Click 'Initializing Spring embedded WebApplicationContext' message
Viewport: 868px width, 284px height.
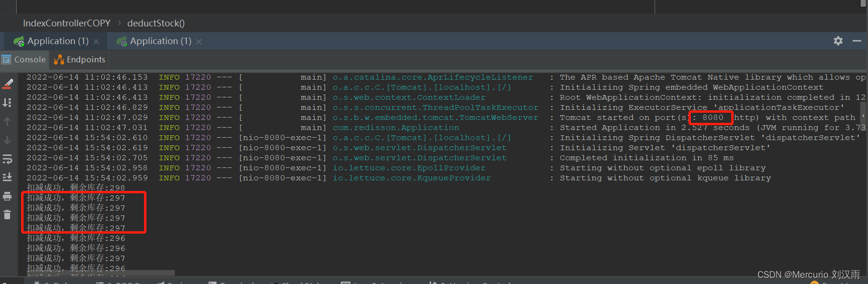[x=691, y=87]
